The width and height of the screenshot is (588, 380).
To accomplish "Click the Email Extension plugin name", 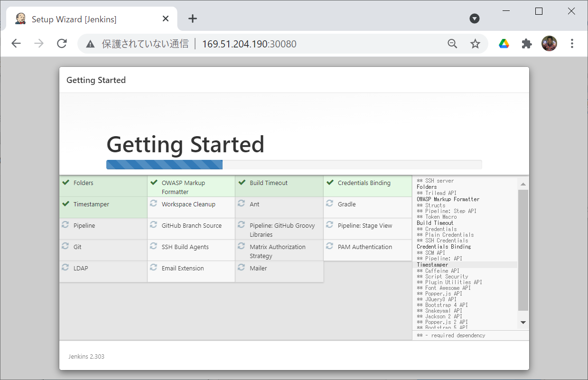I will click(183, 268).
